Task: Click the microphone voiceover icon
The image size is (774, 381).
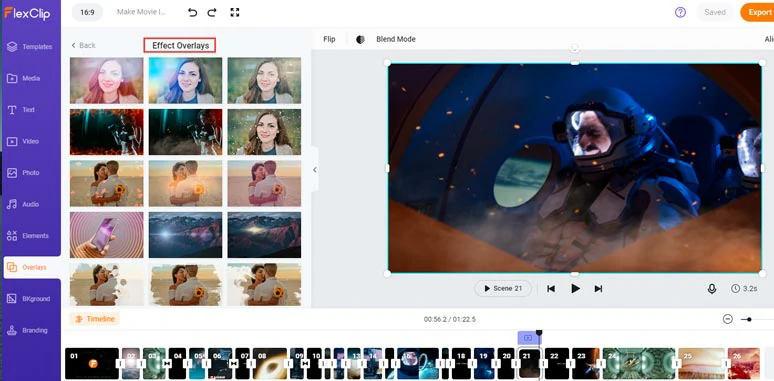Action: coord(711,289)
